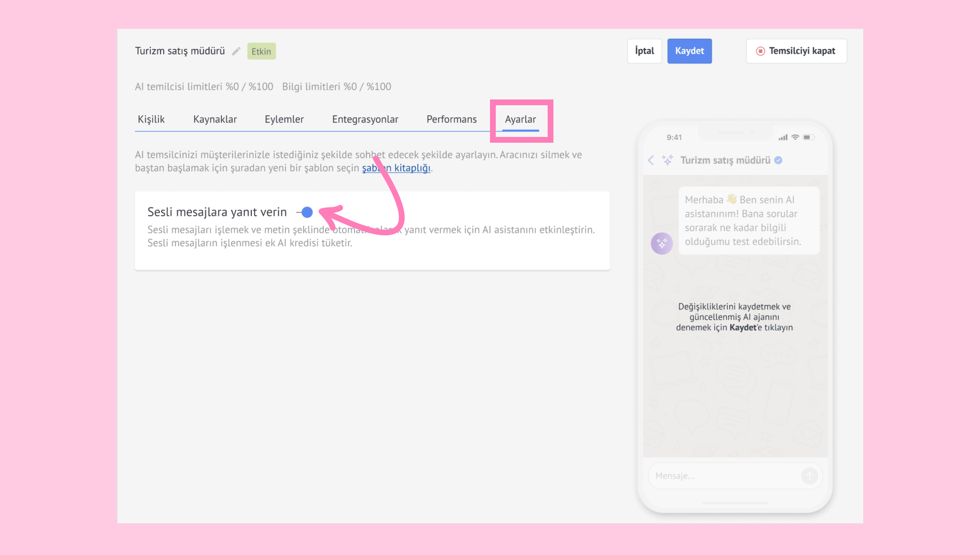Open the şablon kitaplığı link
The image size is (980, 555).
click(x=396, y=168)
